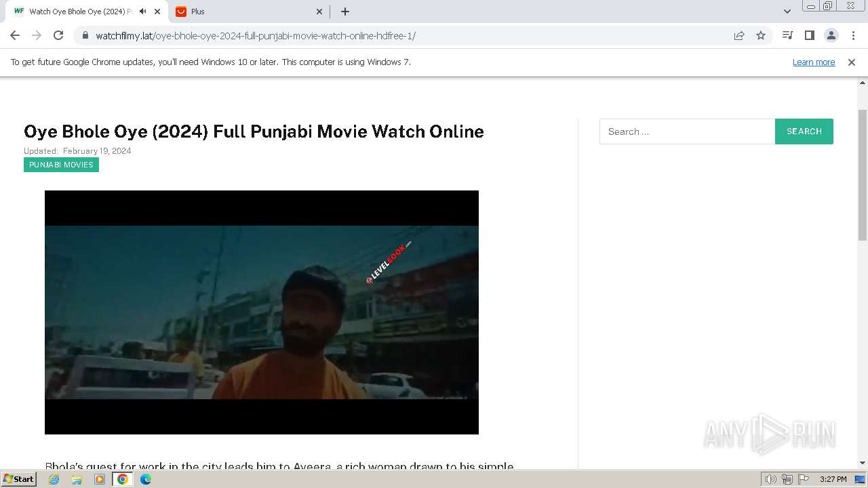Open Windows Explorer folder from taskbar
The image size is (868, 488).
tap(77, 479)
